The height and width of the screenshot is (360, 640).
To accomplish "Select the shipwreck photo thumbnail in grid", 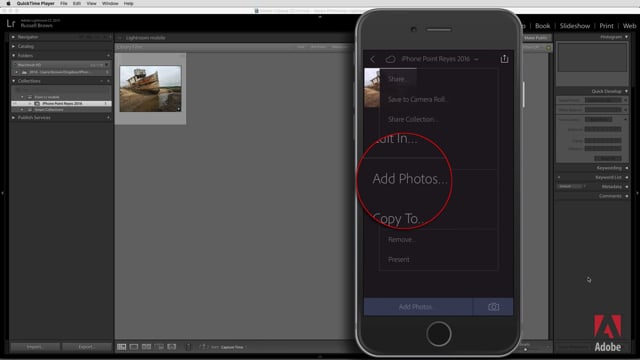I will pyautogui.click(x=150, y=89).
